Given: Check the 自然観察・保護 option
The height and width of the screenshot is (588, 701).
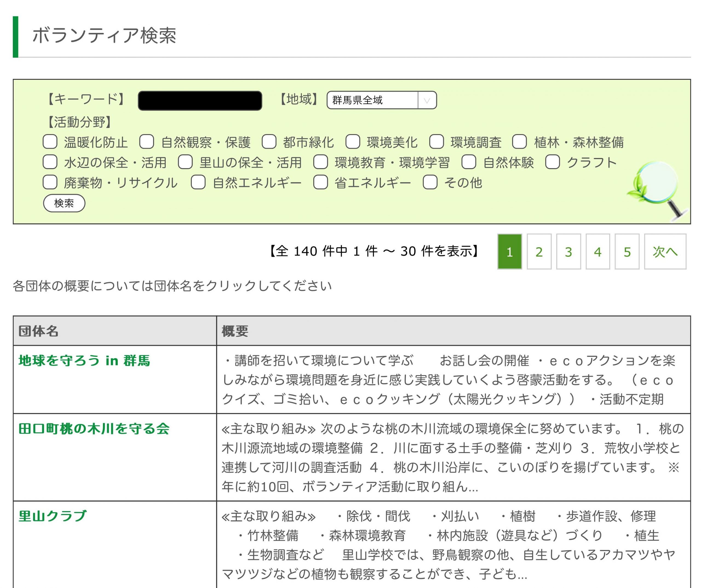Looking at the screenshot, I should tap(146, 142).
